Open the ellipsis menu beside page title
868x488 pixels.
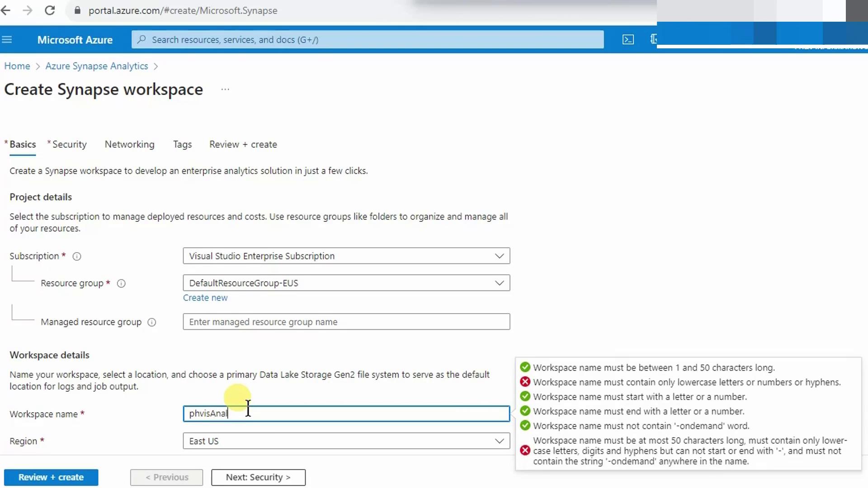pos(225,89)
